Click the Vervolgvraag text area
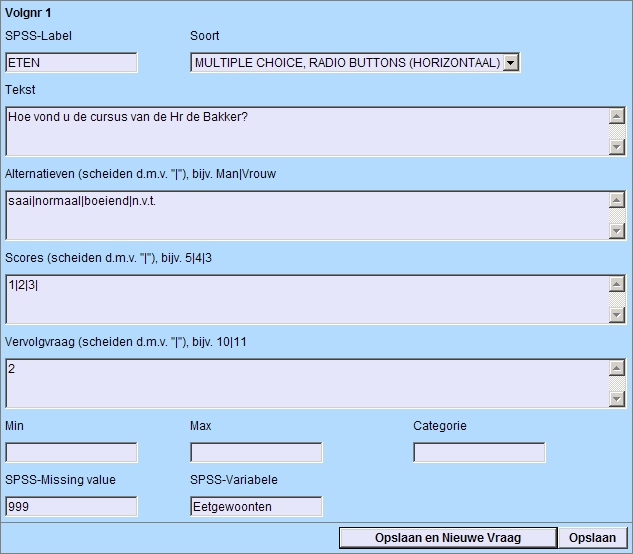Image resolution: width=633 pixels, height=554 pixels. [306, 383]
